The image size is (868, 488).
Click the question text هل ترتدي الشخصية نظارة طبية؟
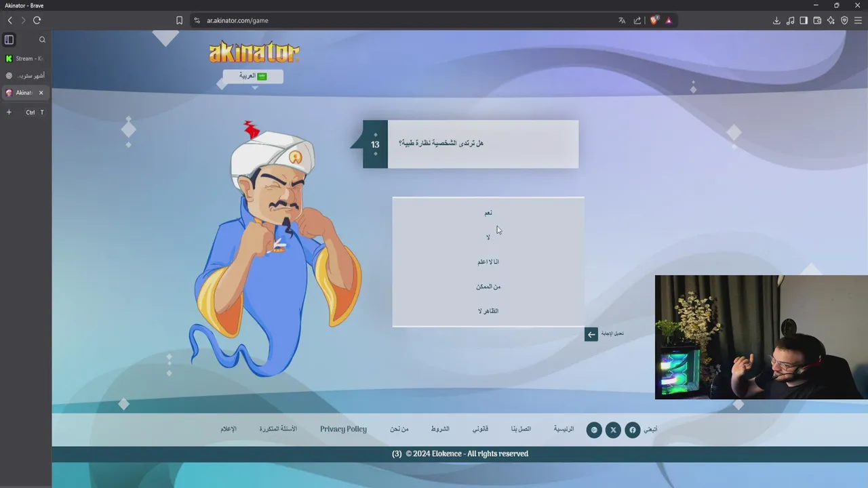coord(441,144)
